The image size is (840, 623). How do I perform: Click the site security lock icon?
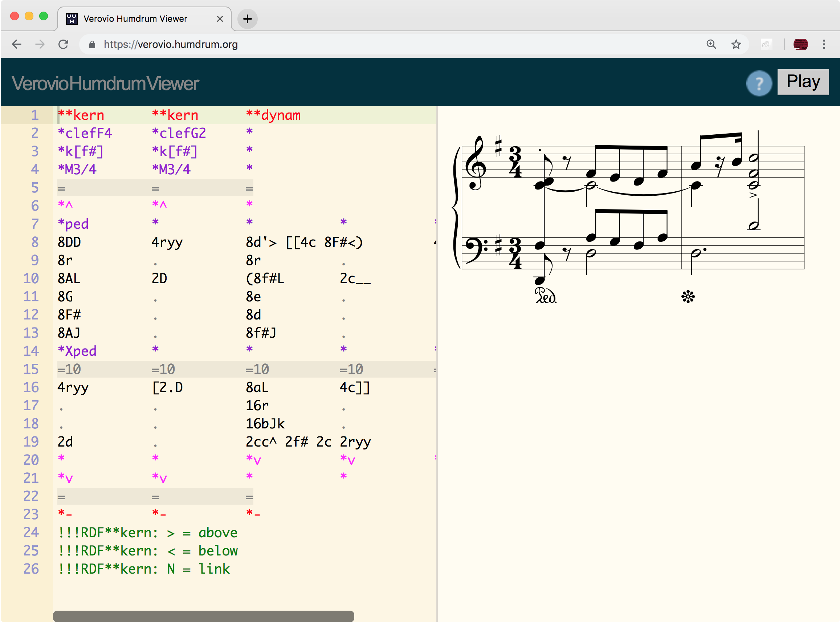91,44
